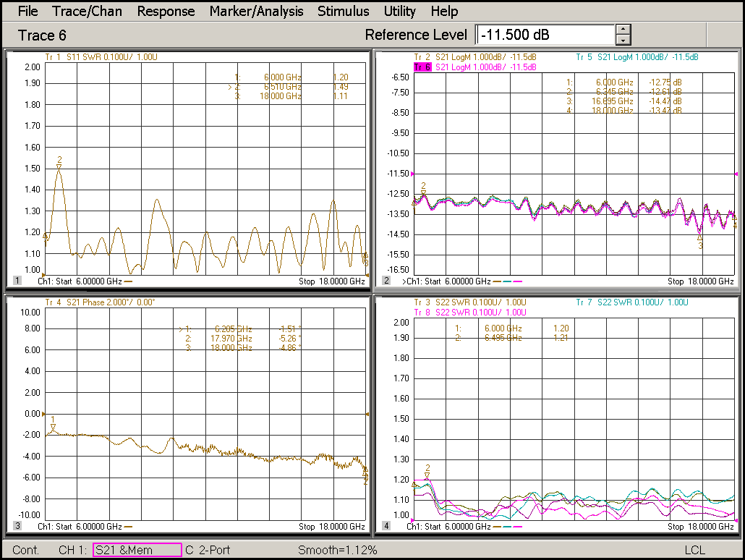This screenshot has height=560, width=745.
Task: Click marker 2 on S21 LogM trace
Action: click(423, 189)
